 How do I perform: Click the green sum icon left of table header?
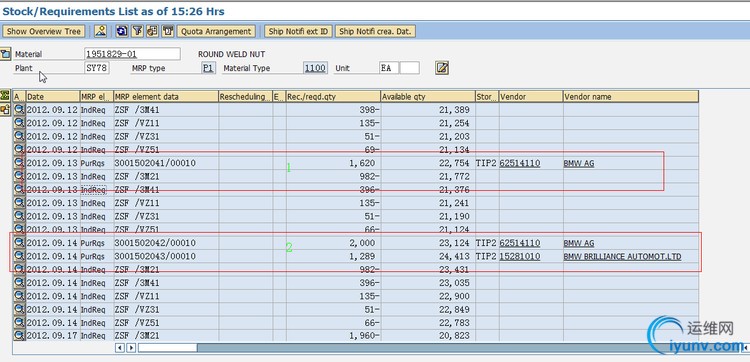5,95
